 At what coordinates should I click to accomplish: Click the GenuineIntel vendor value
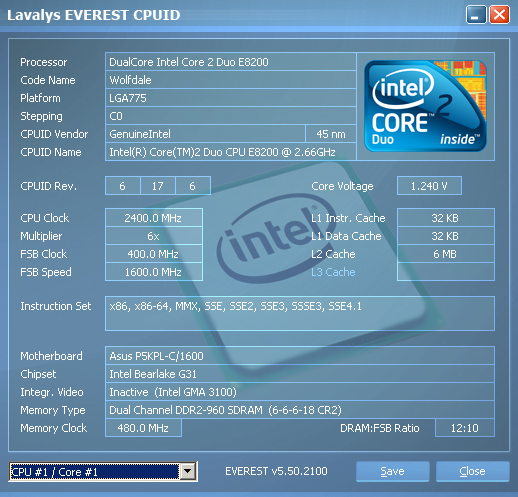coord(205,134)
